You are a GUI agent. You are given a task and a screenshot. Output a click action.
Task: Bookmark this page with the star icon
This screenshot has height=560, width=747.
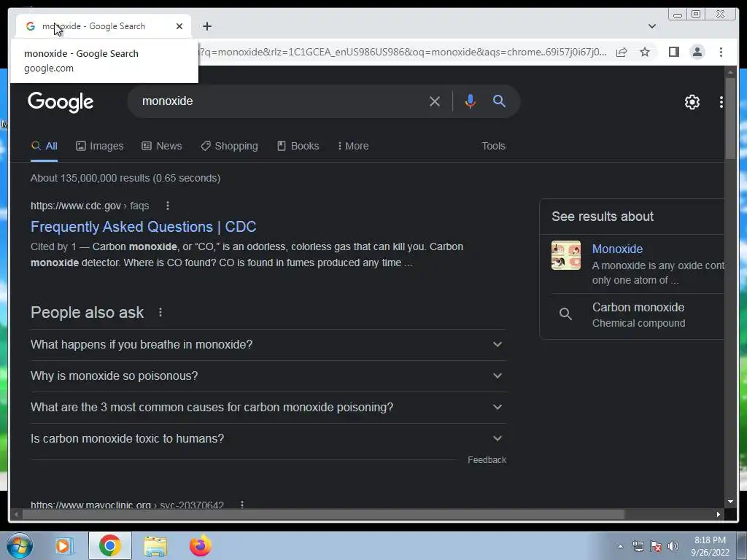click(645, 52)
